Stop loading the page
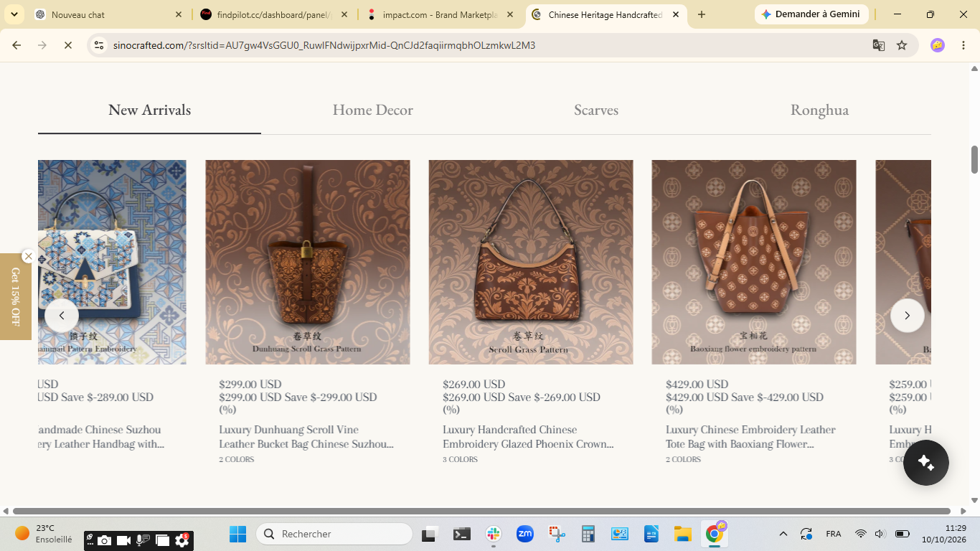The width and height of the screenshot is (980, 551). [67, 45]
